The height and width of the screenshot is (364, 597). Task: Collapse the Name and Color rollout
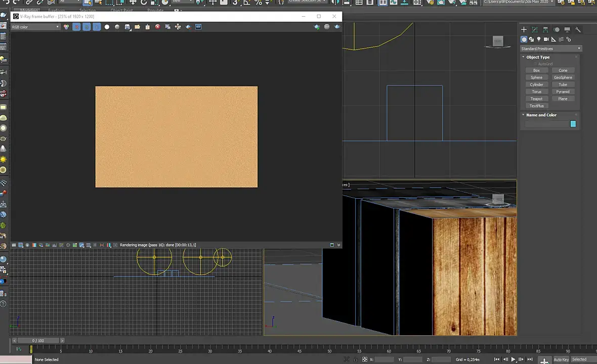click(541, 115)
